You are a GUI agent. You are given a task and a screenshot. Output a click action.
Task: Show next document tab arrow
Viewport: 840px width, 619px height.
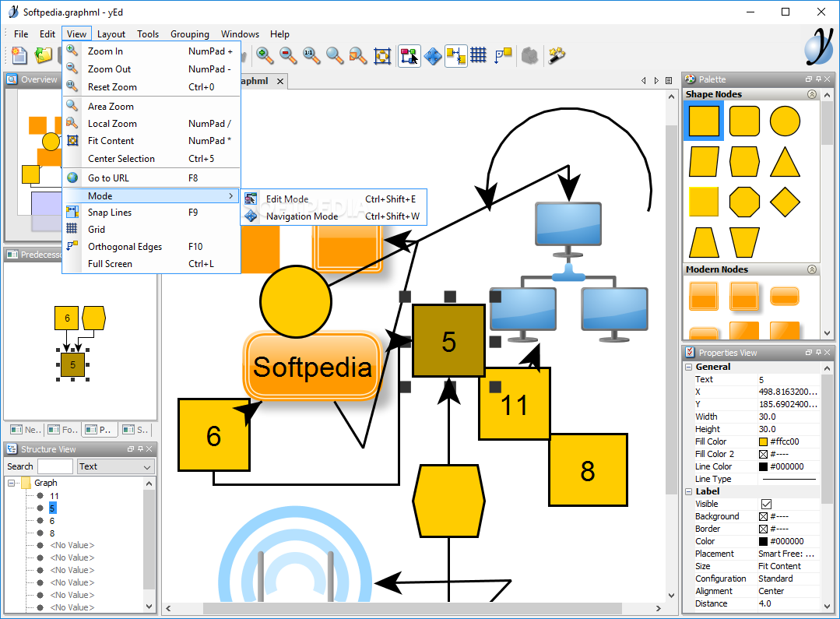click(x=656, y=80)
